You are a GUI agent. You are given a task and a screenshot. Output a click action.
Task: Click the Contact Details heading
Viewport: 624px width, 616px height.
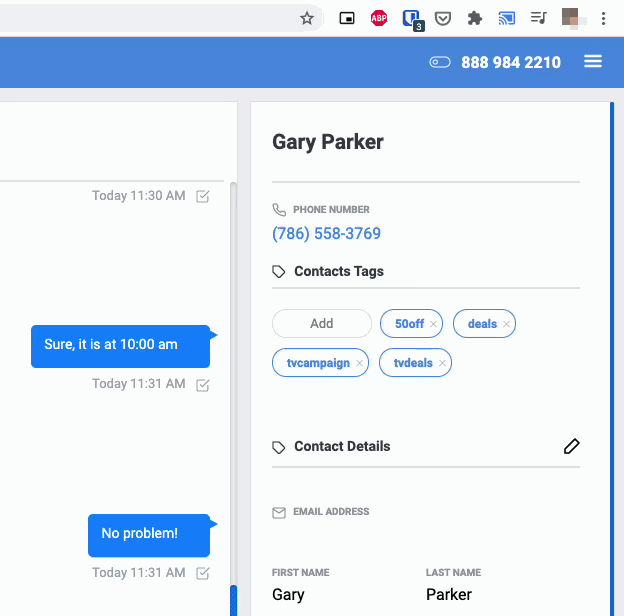(x=342, y=446)
